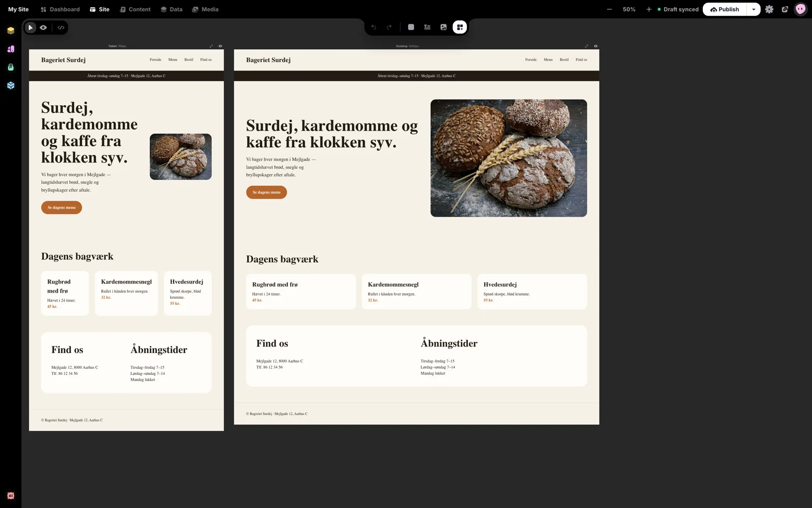Toggle visibility of the Tablet breakpoint
The image size is (812, 508).
[220, 46]
